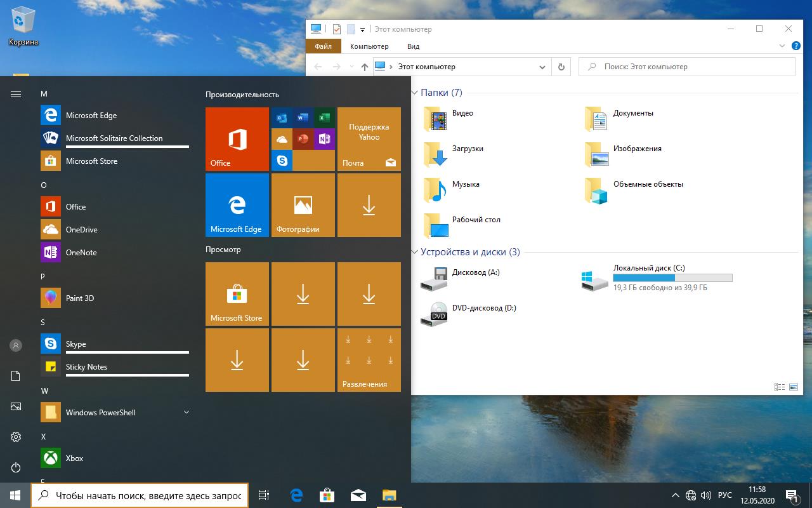Open Skype from the app list
Viewport: 812px width, 508px height.
tap(115, 344)
